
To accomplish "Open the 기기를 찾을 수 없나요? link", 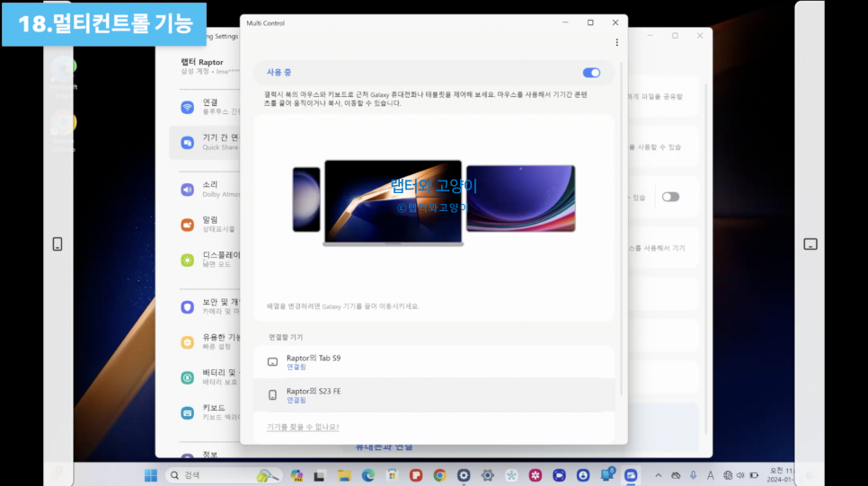I will click(303, 427).
